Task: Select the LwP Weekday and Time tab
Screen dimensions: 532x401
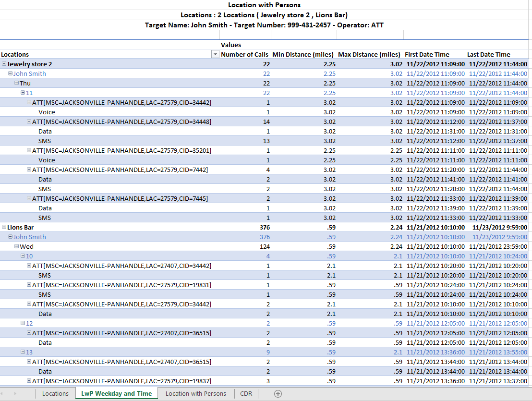Action: tap(116, 393)
